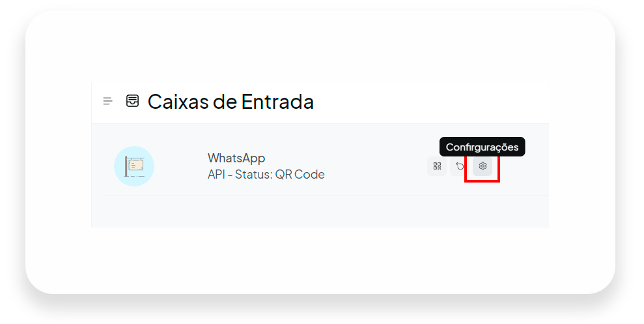Screen dimensions: 644x324
Task: Show the QR code for the WhatsApp inbox
Action: click(x=437, y=166)
